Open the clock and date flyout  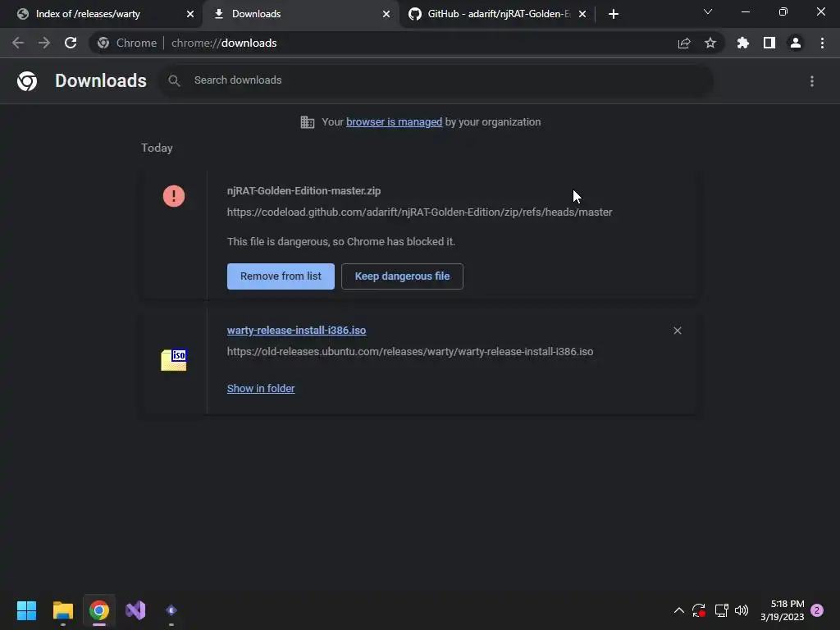pos(782,610)
